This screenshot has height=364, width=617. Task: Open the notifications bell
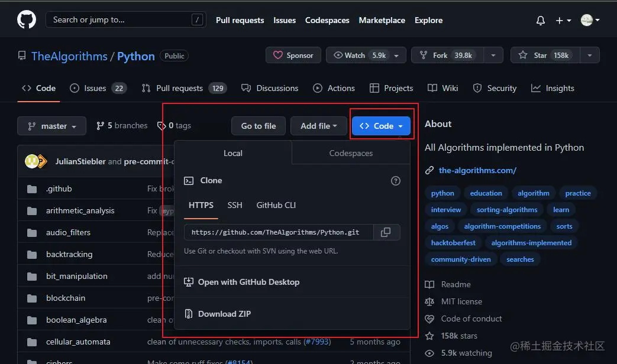[541, 21]
